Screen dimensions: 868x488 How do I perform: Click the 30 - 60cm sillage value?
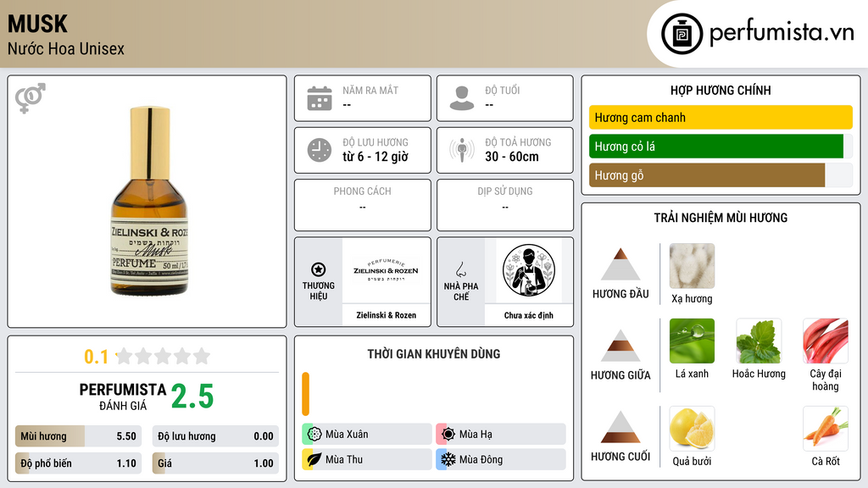coord(512,157)
